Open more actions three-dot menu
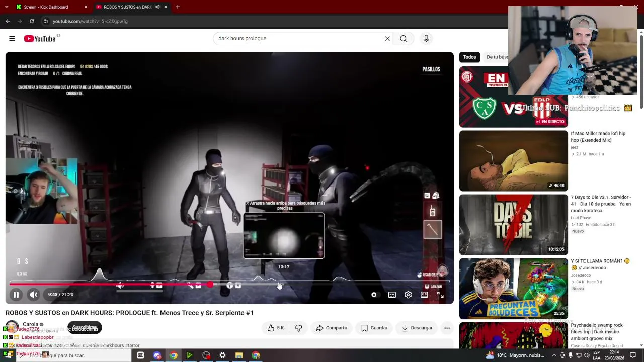 click(x=447, y=328)
